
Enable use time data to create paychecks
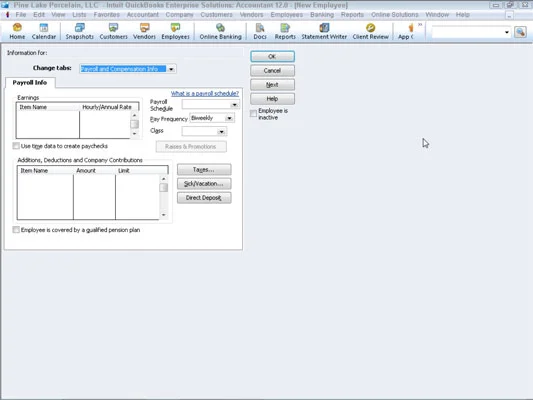(x=16, y=146)
